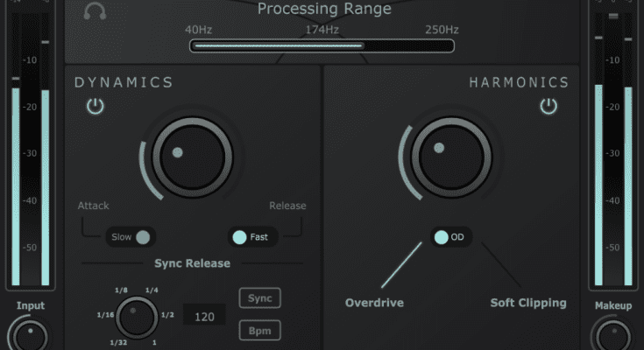Click the headphones monitor icon
Image resolution: width=644 pixels, height=350 pixels.
[95, 11]
